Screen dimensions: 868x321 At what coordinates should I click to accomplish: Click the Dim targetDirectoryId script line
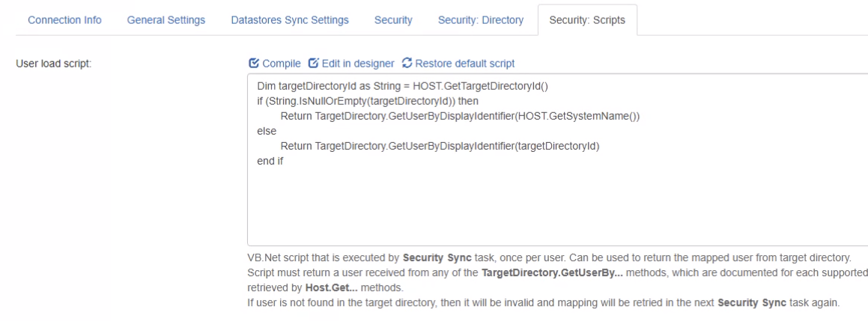tap(402, 86)
